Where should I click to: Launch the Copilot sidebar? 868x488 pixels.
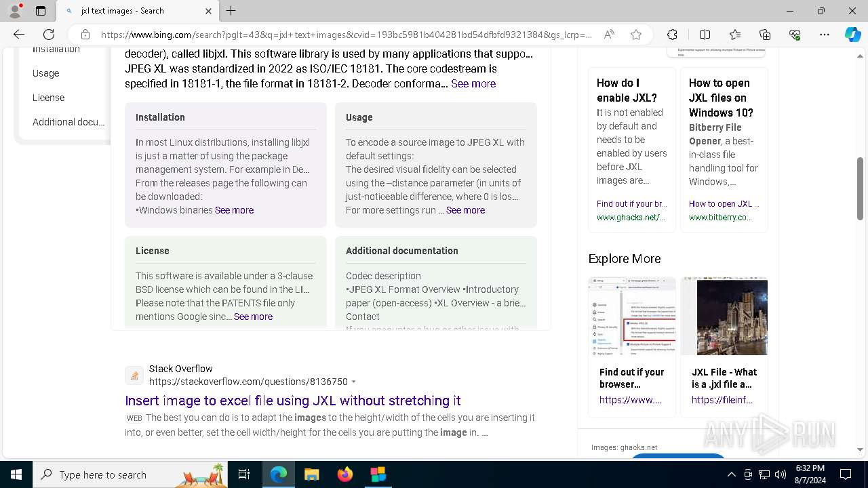(x=852, y=35)
